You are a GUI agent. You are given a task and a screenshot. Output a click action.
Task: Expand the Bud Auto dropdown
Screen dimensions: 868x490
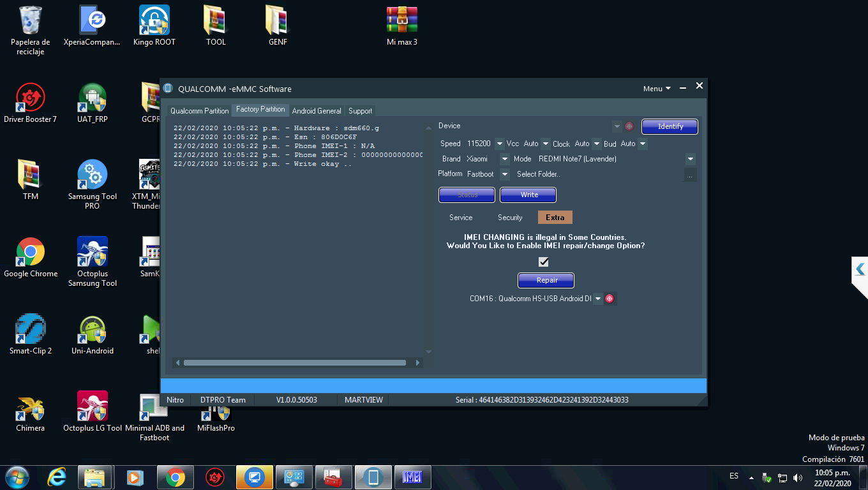coord(643,144)
